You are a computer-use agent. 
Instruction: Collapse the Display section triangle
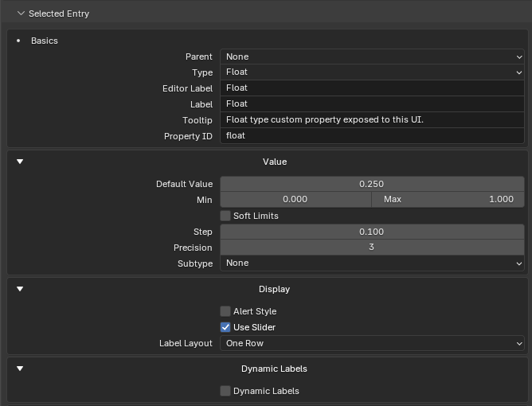[20, 289]
